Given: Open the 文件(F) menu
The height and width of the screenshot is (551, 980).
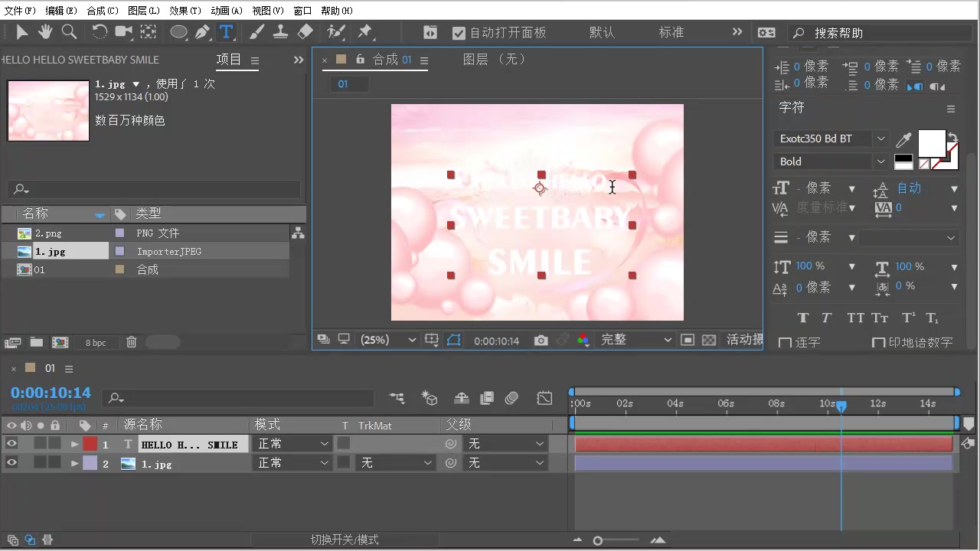Looking at the screenshot, I should tap(20, 11).
